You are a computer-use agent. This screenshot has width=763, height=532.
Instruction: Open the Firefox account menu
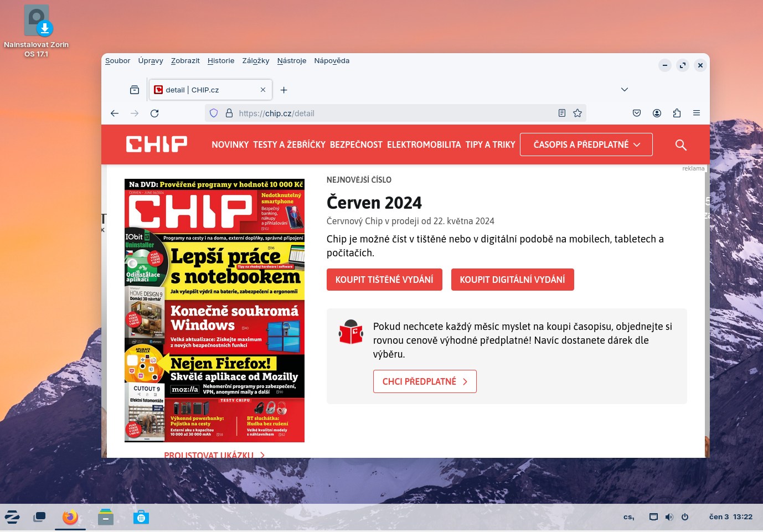(x=657, y=113)
